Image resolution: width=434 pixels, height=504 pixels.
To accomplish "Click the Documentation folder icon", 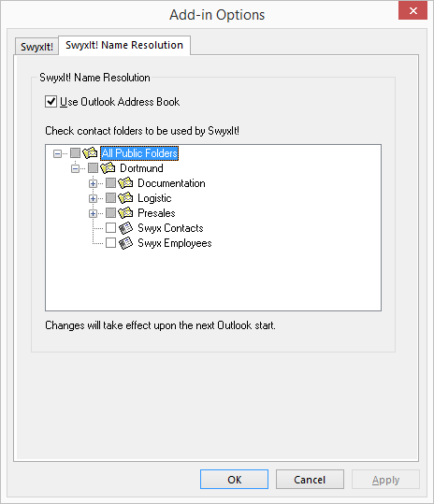I will [x=125, y=183].
